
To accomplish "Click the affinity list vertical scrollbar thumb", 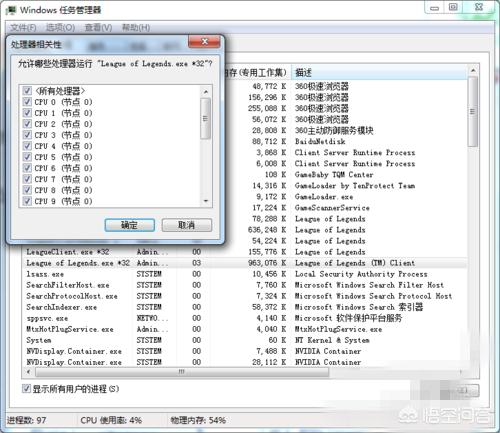I will click(x=205, y=118).
